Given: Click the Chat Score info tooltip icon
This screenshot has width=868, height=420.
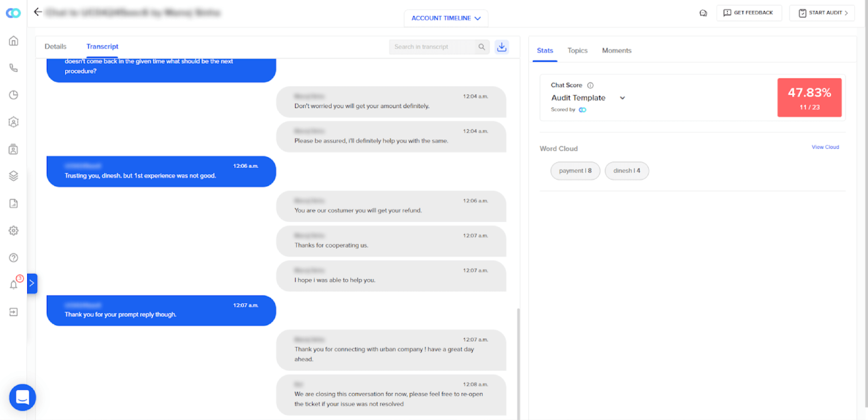Looking at the screenshot, I should 590,85.
